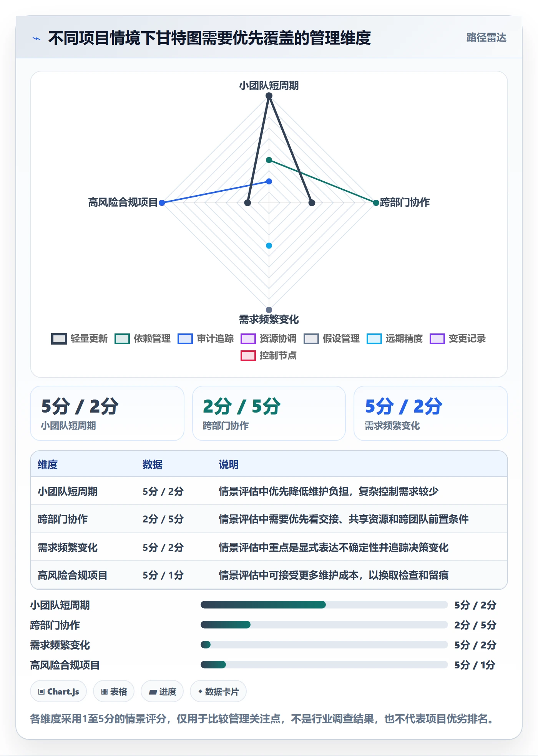Click the 高风险合规项目 progress bar
The image size is (538, 756).
[324, 665]
